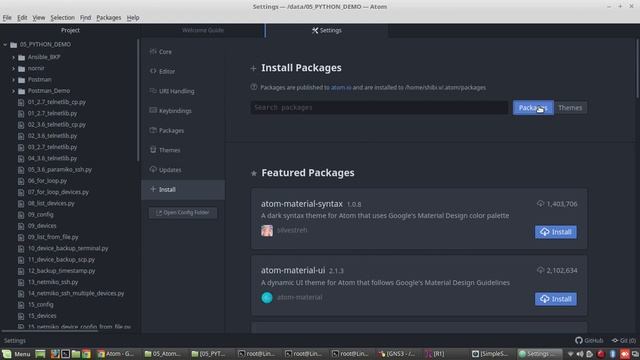Open atom-material-syntax package title
The width and height of the screenshot is (640, 360).
(302, 203)
